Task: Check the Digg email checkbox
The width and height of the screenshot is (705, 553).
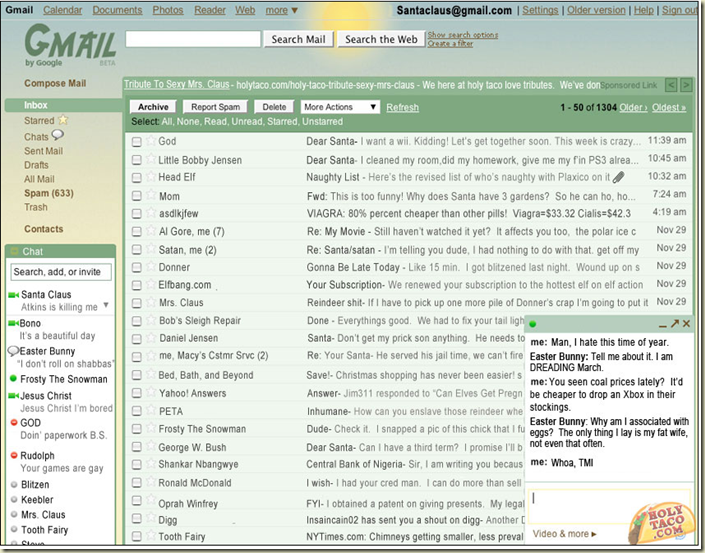Action: click(x=137, y=519)
